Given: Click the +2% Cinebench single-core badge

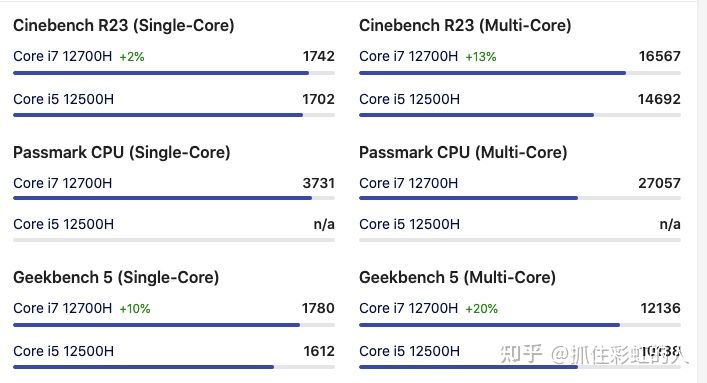Looking at the screenshot, I should coord(132,57).
